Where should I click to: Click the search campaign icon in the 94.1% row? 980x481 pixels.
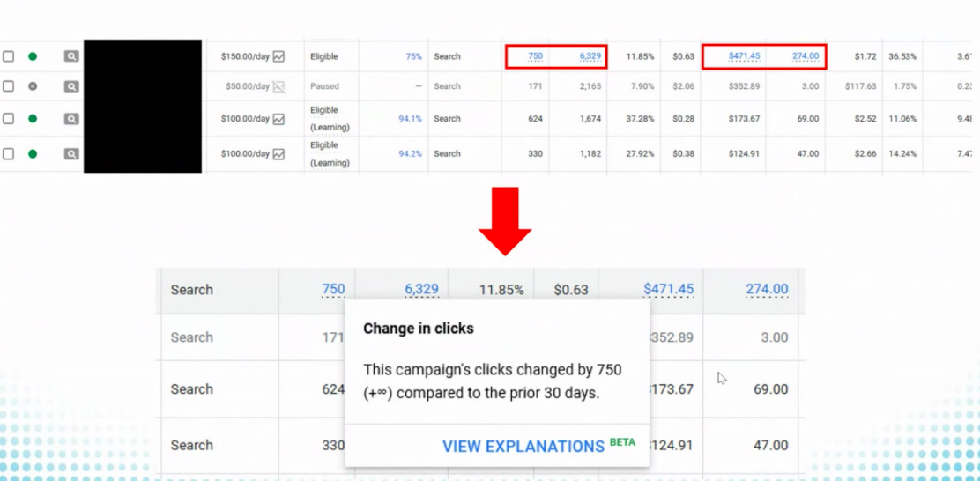pos(71,119)
